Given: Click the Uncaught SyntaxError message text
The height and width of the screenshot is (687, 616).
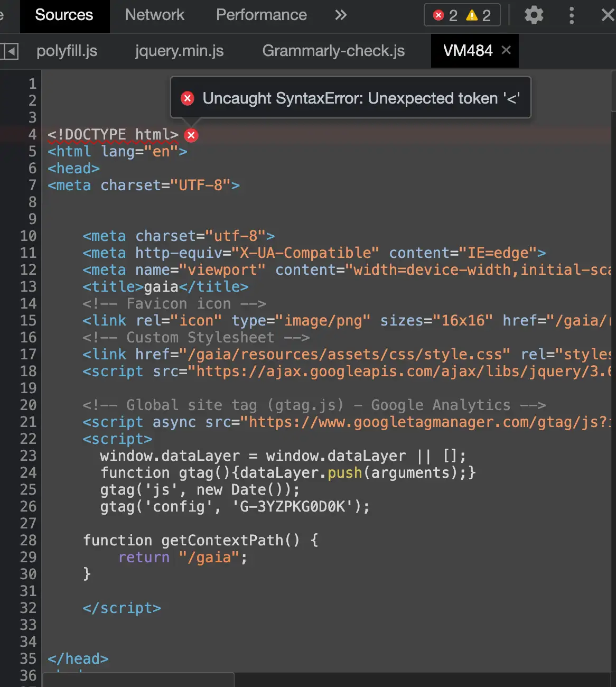Looking at the screenshot, I should [x=361, y=98].
